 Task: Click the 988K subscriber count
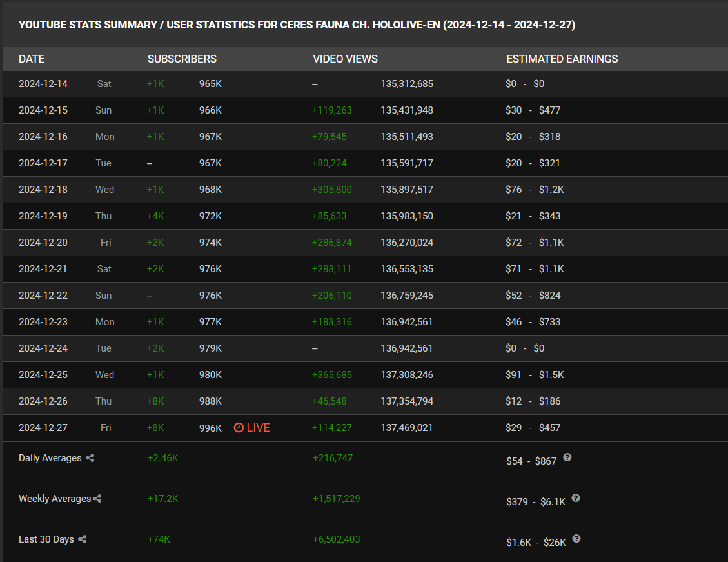[x=210, y=401]
